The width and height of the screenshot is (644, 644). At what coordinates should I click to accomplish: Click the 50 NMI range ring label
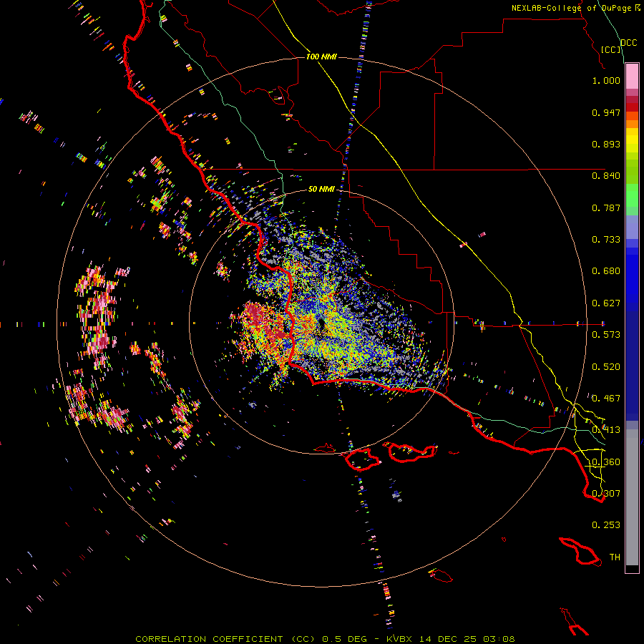pyautogui.click(x=321, y=189)
